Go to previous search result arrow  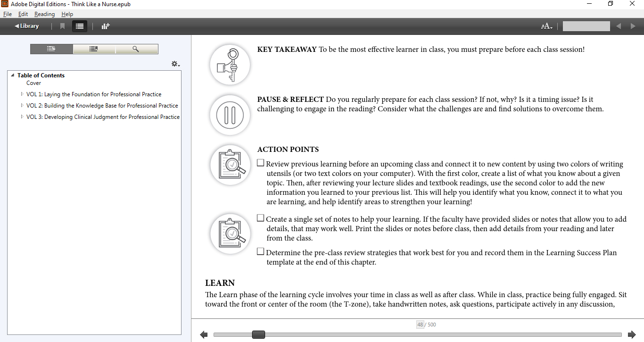[619, 26]
